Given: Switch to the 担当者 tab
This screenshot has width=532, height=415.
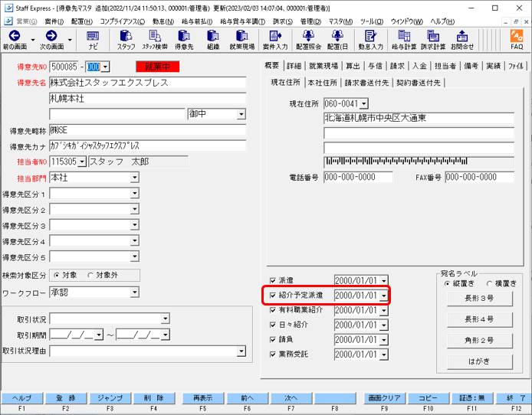Looking at the screenshot, I should click(445, 66).
